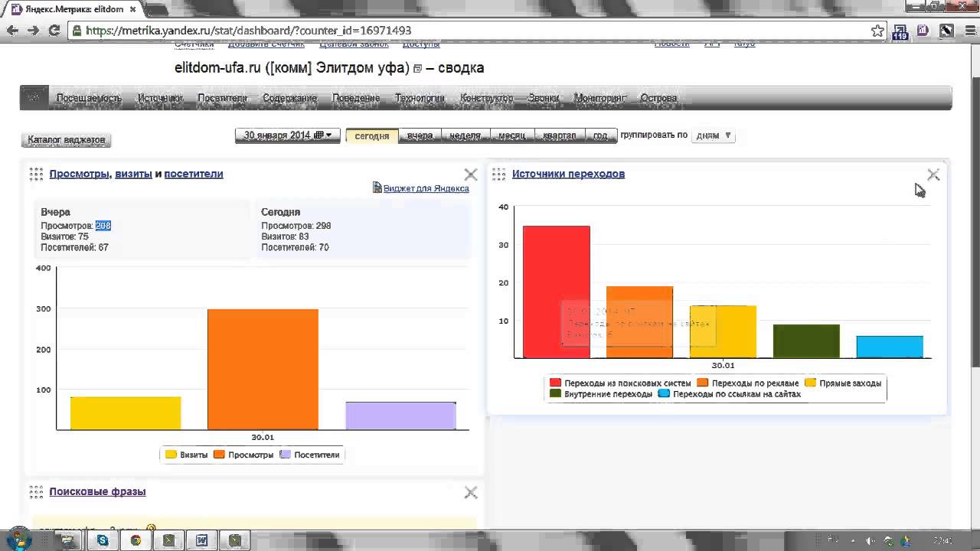The height and width of the screenshot is (551, 980).
Task: Open the Поведение menu
Action: (356, 98)
